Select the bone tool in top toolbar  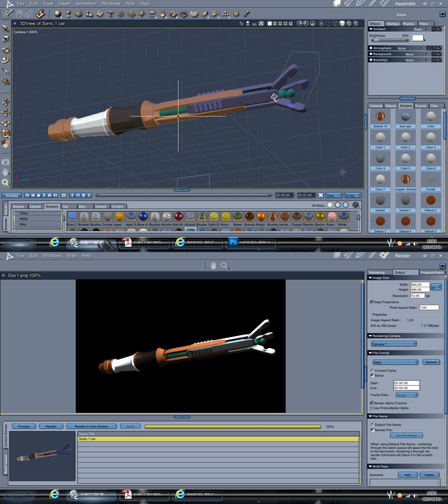[x=247, y=13]
